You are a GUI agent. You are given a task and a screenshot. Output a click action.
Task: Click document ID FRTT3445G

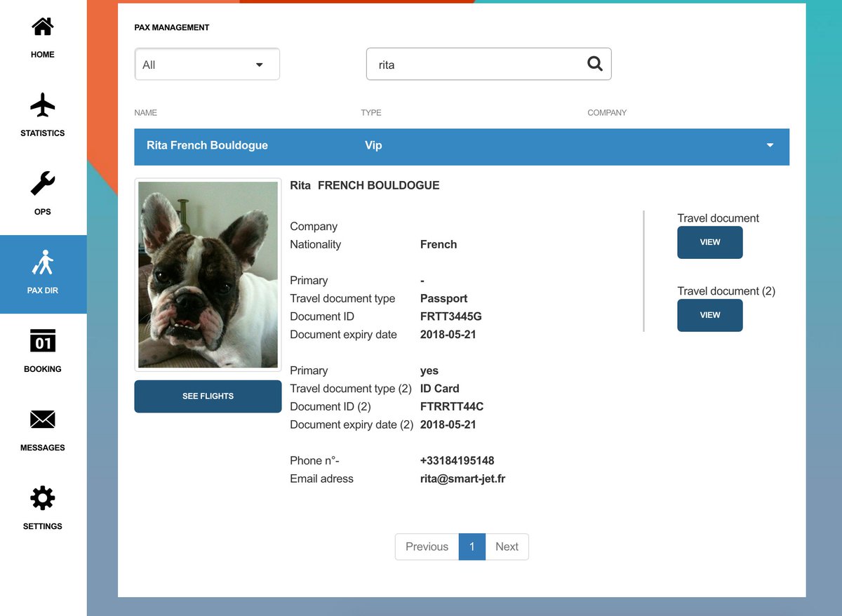click(x=451, y=316)
